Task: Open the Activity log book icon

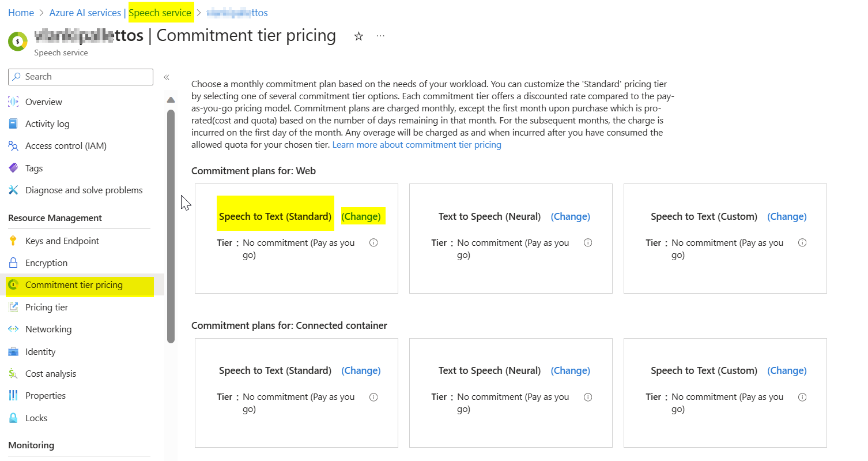Action: [13, 124]
